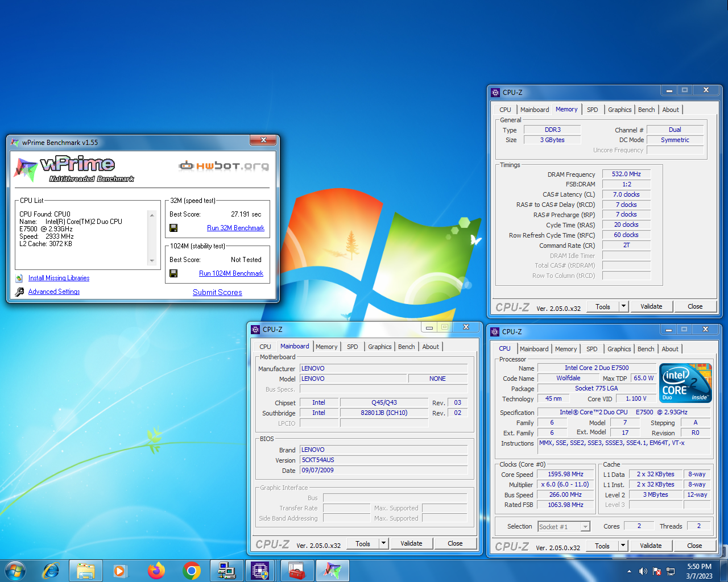Click the chipset model field Q45/Q43
The width and height of the screenshot is (728, 582).
pos(384,402)
